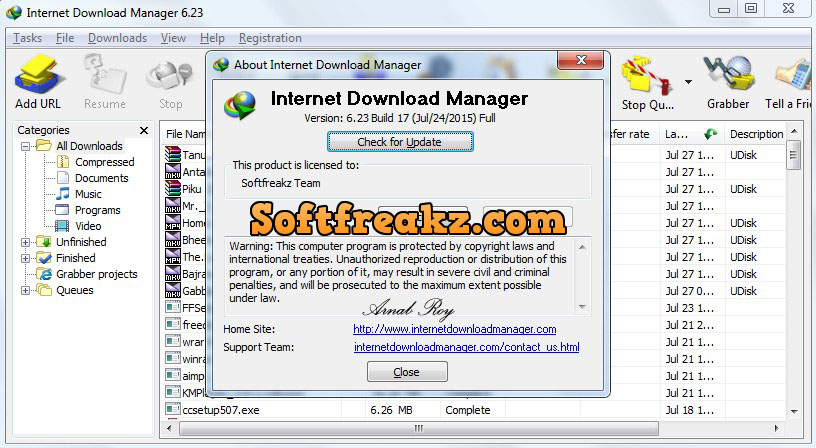Click the Music note icon
Viewport: 816px width, 448px height.
coord(62,194)
